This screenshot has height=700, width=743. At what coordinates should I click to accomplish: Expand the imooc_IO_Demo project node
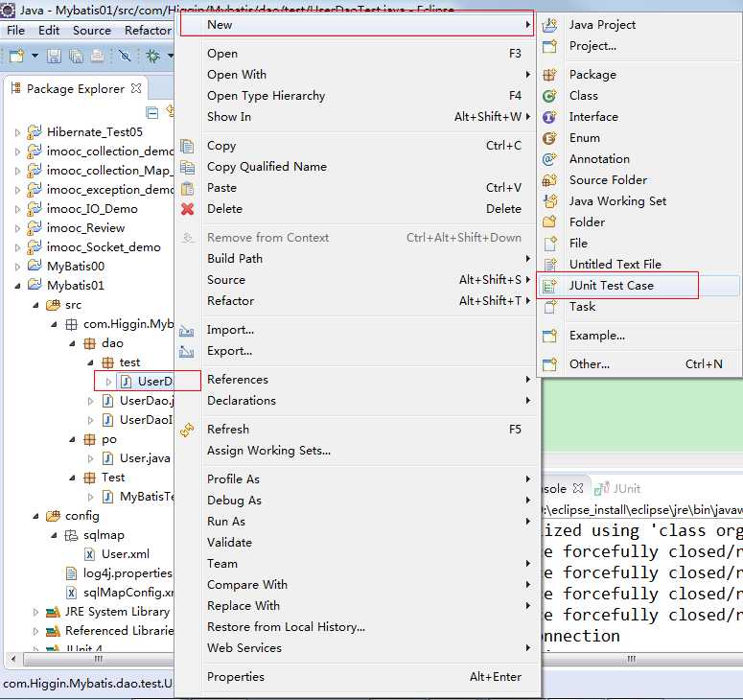[x=17, y=209]
